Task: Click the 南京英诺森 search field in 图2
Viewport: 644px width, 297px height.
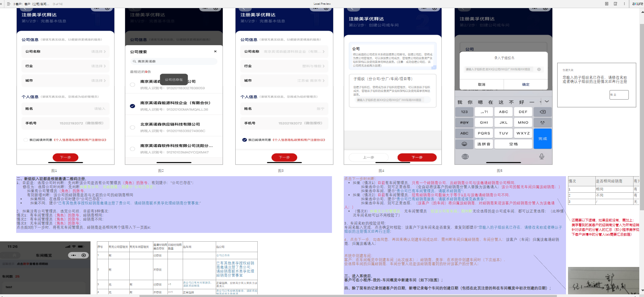Action: pyautogui.click(x=174, y=61)
